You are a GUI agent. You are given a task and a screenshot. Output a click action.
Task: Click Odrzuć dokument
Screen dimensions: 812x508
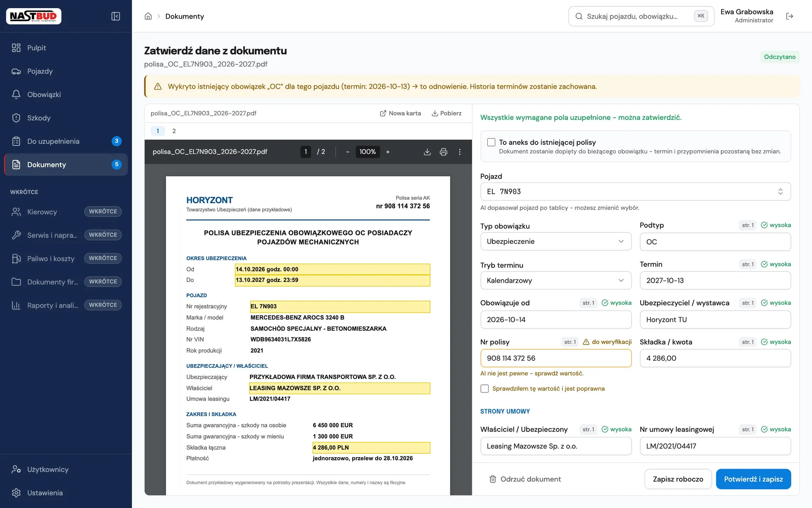(525, 479)
